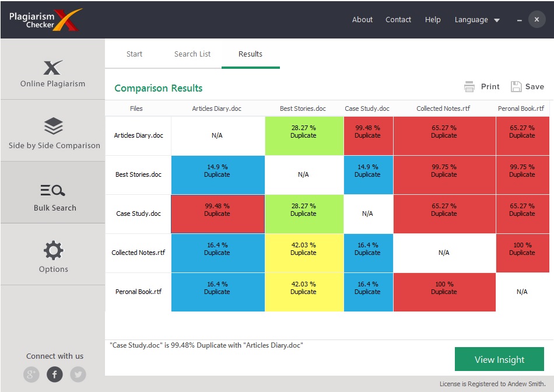Click the Contact link in header
The height and width of the screenshot is (392, 554).
tap(398, 20)
